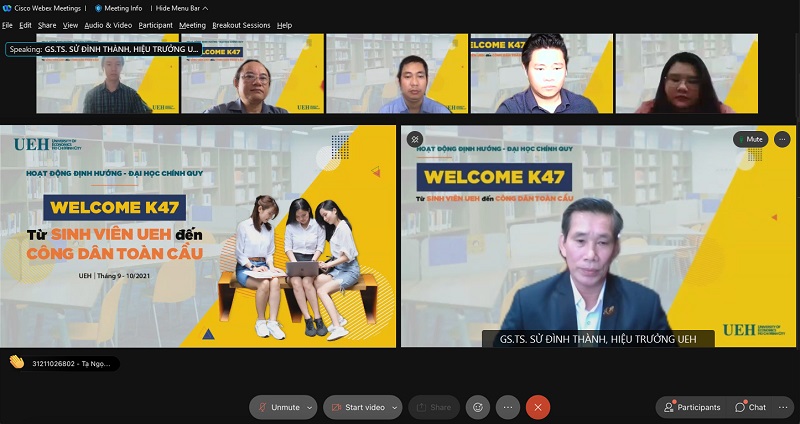Viewport: 800px width, 424px height.
Task: Open the Audio & Video menu
Action: (x=108, y=25)
